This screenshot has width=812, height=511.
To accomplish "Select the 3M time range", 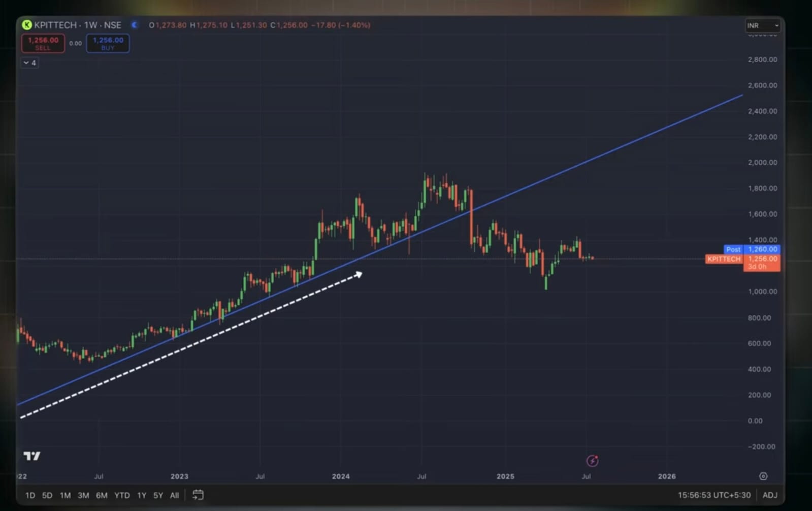I will [x=83, y=495].
